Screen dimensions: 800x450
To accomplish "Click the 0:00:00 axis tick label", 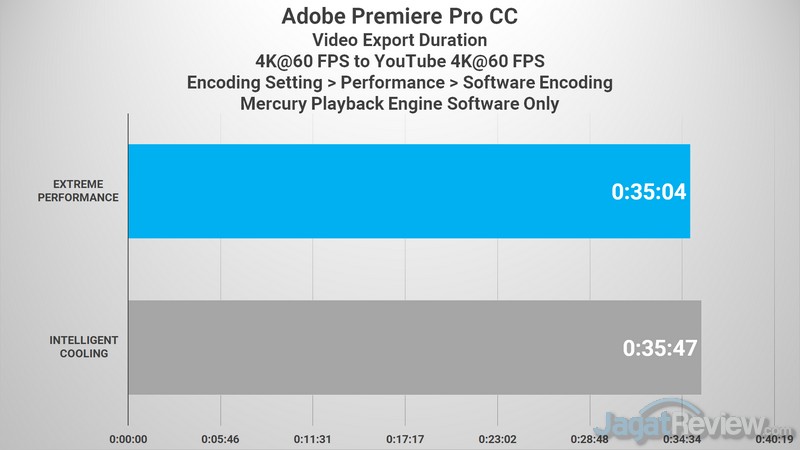I will pyautogui.click(x=128, y=438).
